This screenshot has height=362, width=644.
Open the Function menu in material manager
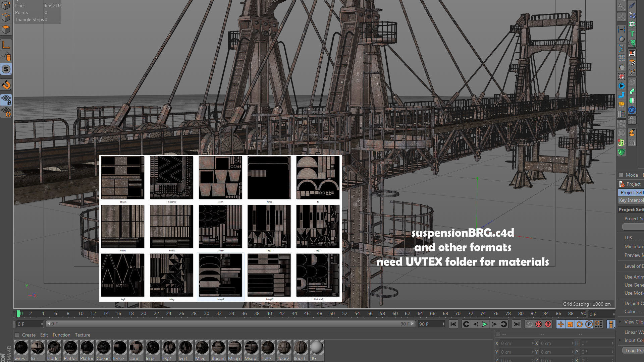click(61, 335)
